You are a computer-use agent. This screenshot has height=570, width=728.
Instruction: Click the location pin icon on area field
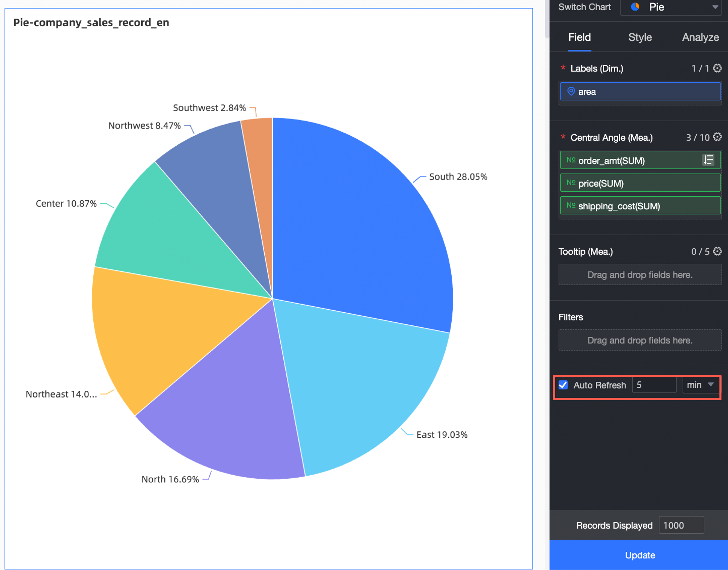click(571, 91)
